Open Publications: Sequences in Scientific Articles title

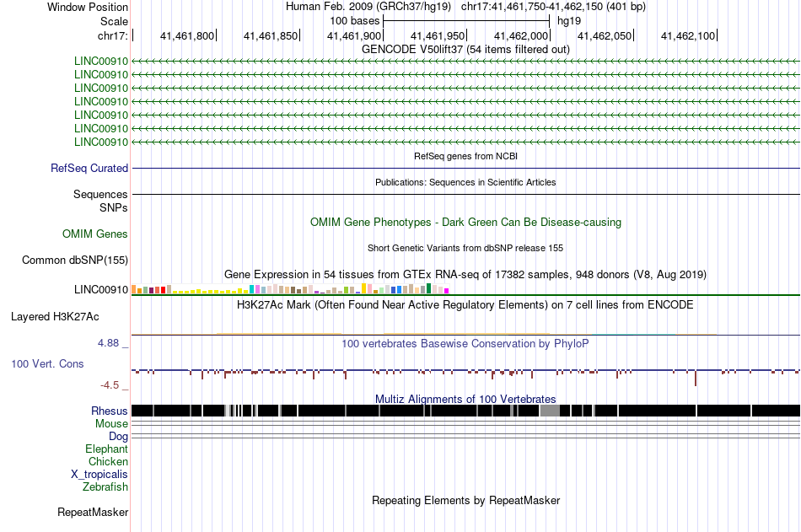click(x=465, y=182)
